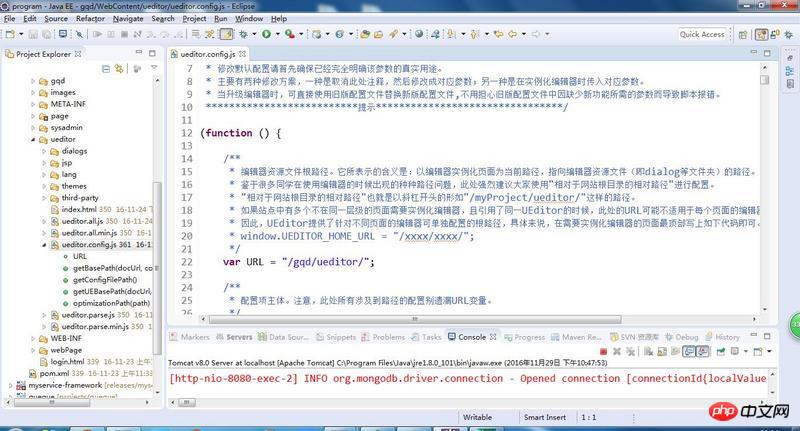Click the Run Last Tool (External Tools) icon
The width and height of the screenshot is (800, 431).
pos(290,34)
